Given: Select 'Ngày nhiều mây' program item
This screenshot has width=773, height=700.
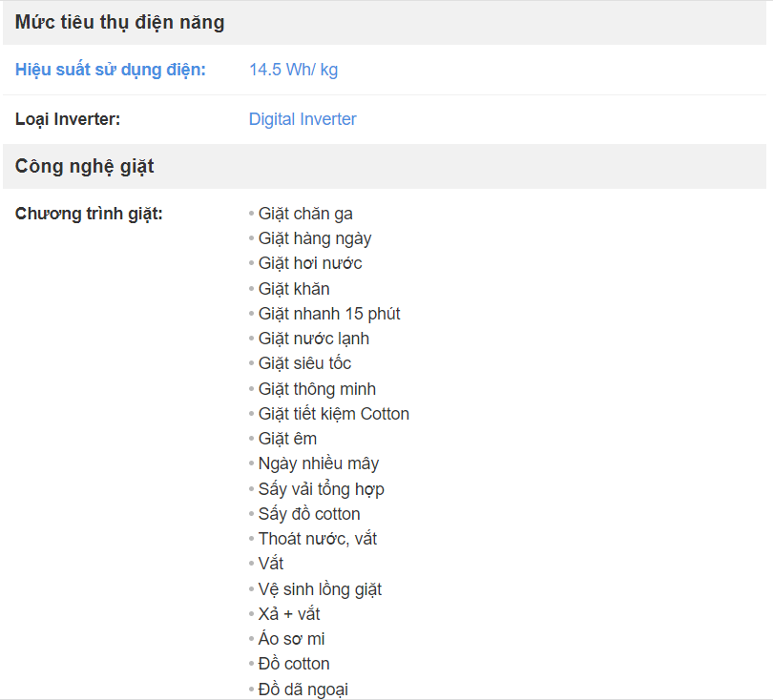Looking at the screenshot, I should tap(319, 464).
